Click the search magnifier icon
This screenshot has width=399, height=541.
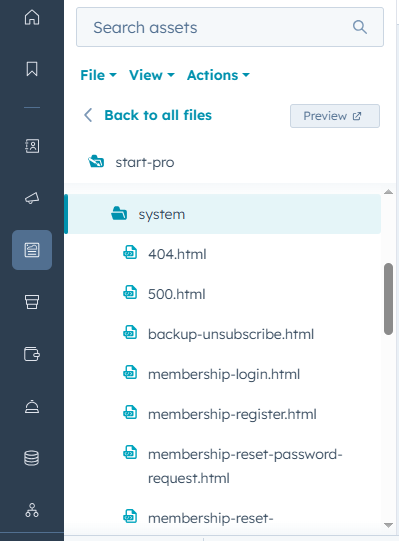pyautogui.click(x=360, y=27)
